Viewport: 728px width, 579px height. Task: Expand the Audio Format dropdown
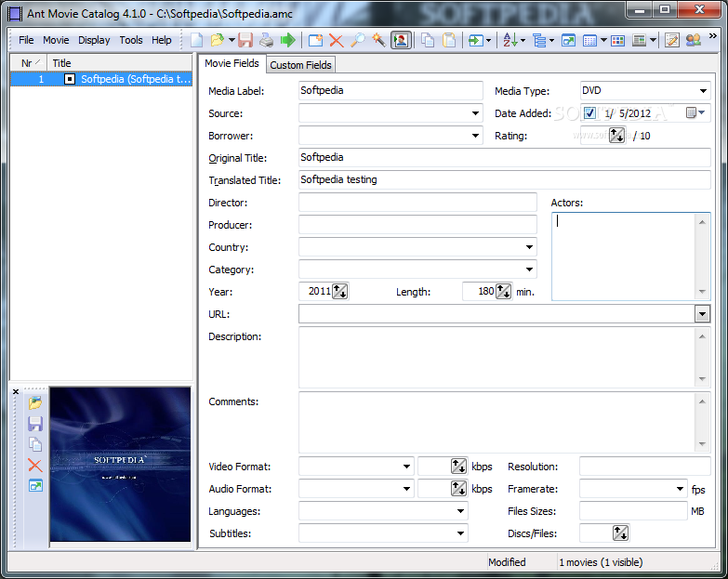tap(406, 489)
